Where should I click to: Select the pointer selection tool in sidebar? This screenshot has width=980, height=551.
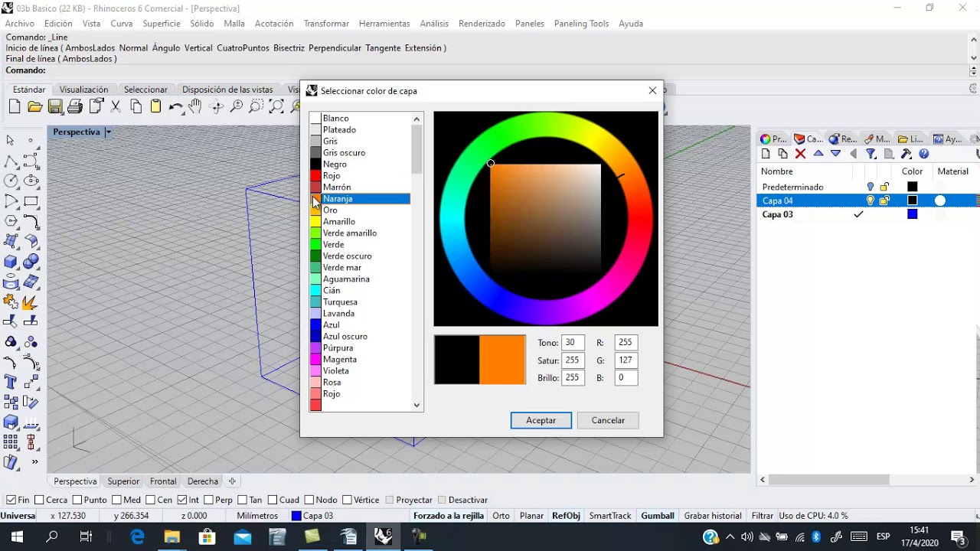pyautogui.click(x=11, y=141)
